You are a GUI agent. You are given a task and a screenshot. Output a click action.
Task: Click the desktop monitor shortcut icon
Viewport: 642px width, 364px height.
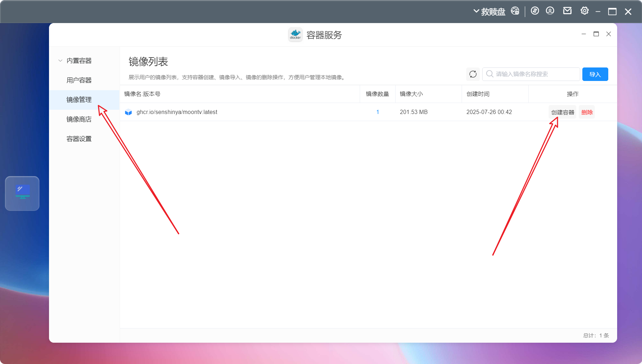coord(22,194)
